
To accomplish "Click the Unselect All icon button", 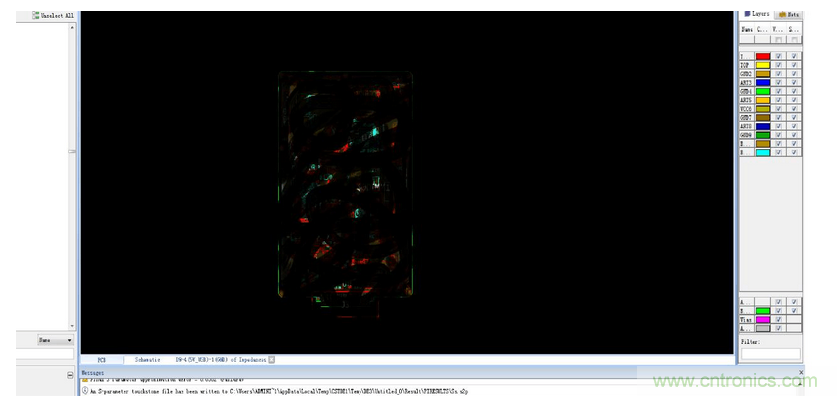I will (36, 15).
